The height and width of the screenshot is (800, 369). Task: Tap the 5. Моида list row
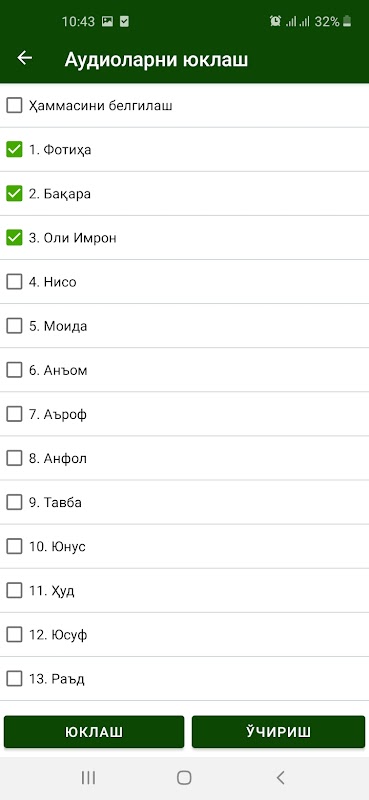tap(184, 326)
